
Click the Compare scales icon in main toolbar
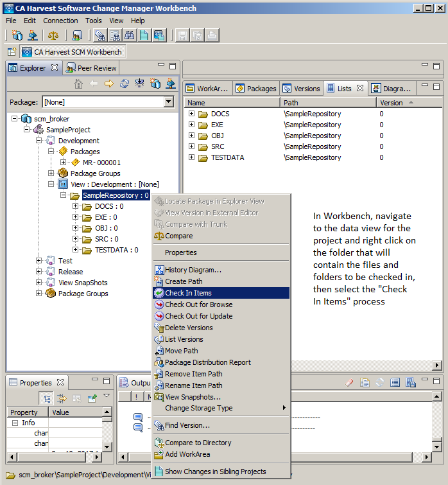click(x=53, y=35)
